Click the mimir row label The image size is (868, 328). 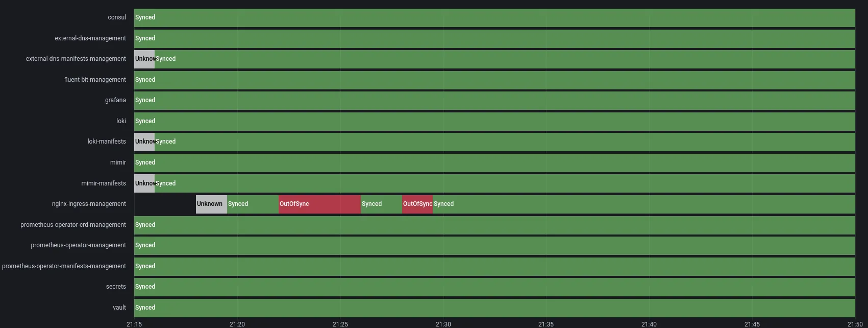pos(118,162)
